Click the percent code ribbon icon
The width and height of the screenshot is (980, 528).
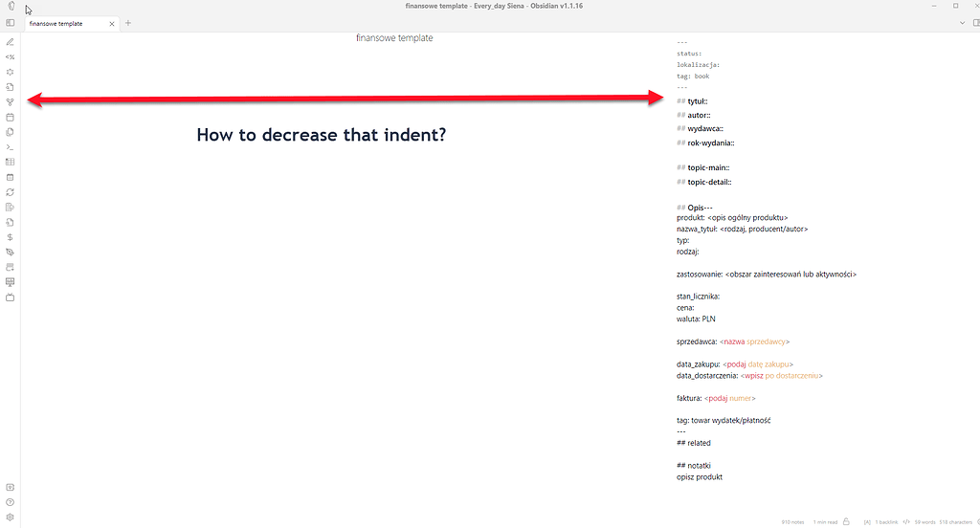pyautogui.click(x=10, y=56)
